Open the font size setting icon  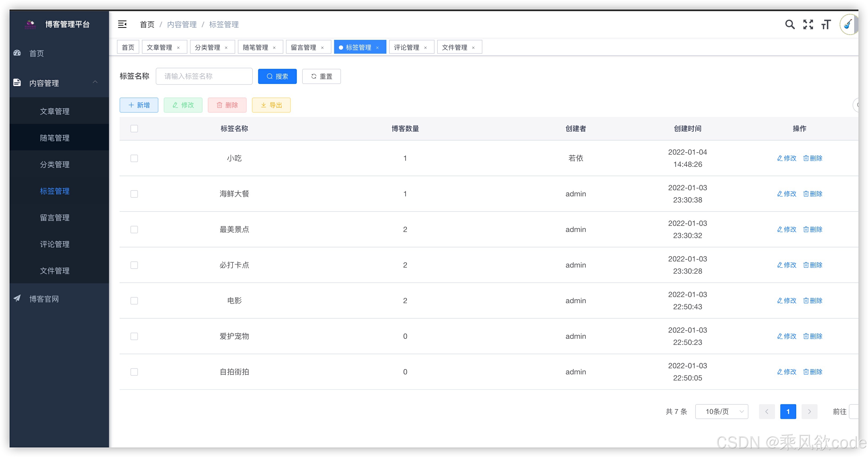(826, 25)
